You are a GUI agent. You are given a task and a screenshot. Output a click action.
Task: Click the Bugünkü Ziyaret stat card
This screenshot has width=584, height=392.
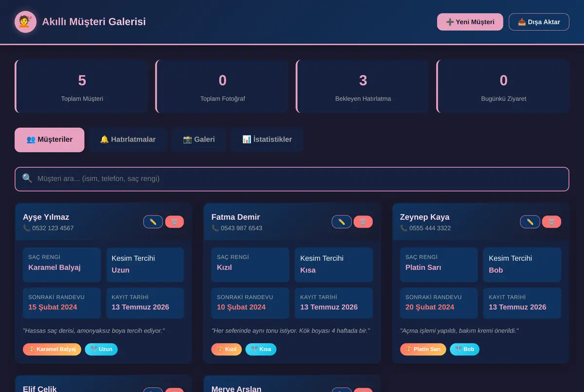click(503, 87)
